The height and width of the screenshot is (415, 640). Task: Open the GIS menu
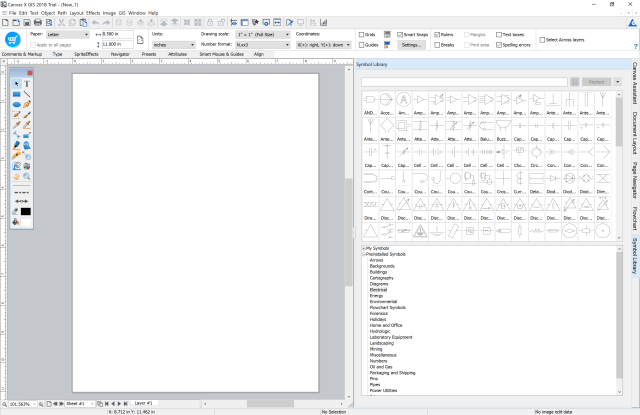click(122, 13)
